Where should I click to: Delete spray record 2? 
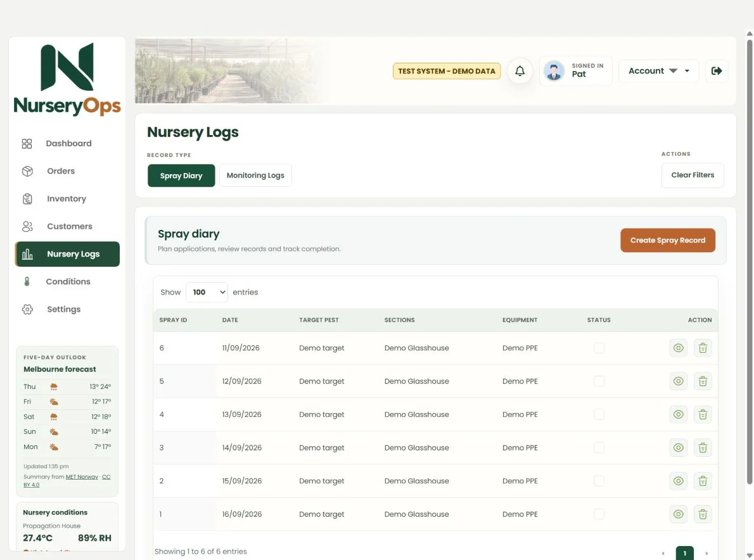point(703,481)
